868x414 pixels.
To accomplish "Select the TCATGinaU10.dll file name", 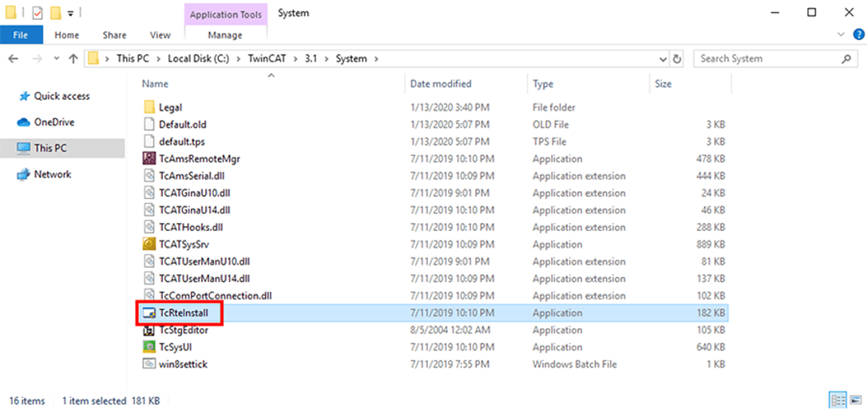I will click(194, 193).
